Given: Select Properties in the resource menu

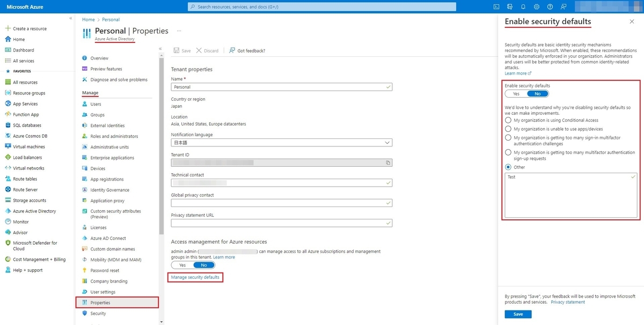Looking at the screenshot, I should point(118,302).
